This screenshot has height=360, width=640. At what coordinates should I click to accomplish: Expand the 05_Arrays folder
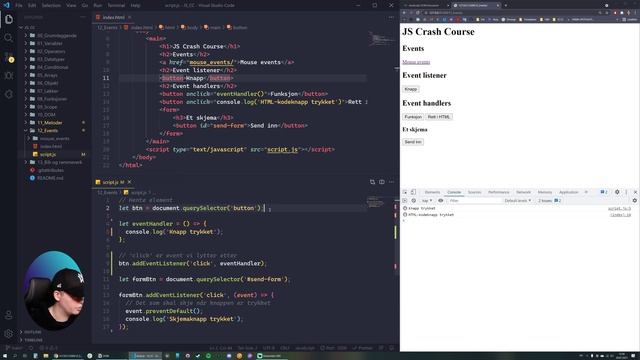point(47,75)
